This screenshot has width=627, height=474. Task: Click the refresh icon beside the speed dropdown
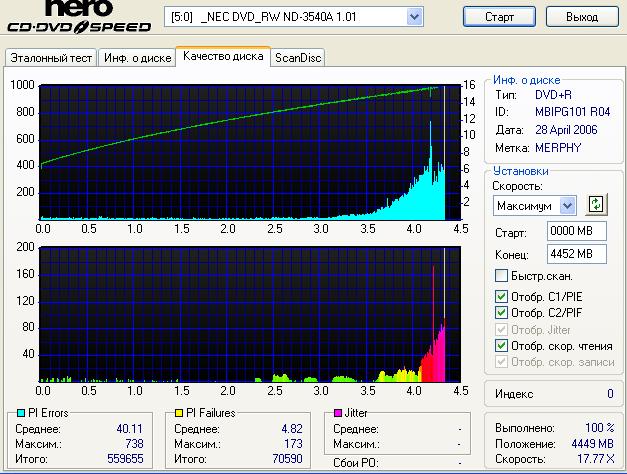click(x=597, y=204)
